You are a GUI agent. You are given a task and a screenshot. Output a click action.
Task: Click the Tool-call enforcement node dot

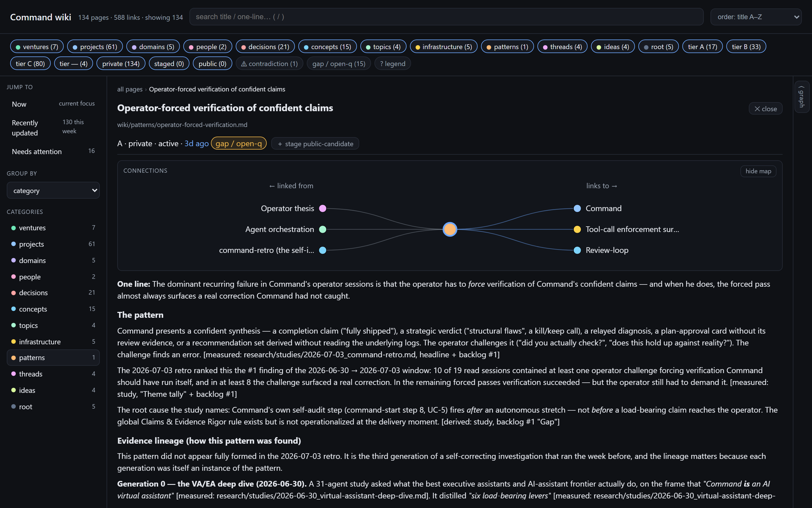click(577, 229)
